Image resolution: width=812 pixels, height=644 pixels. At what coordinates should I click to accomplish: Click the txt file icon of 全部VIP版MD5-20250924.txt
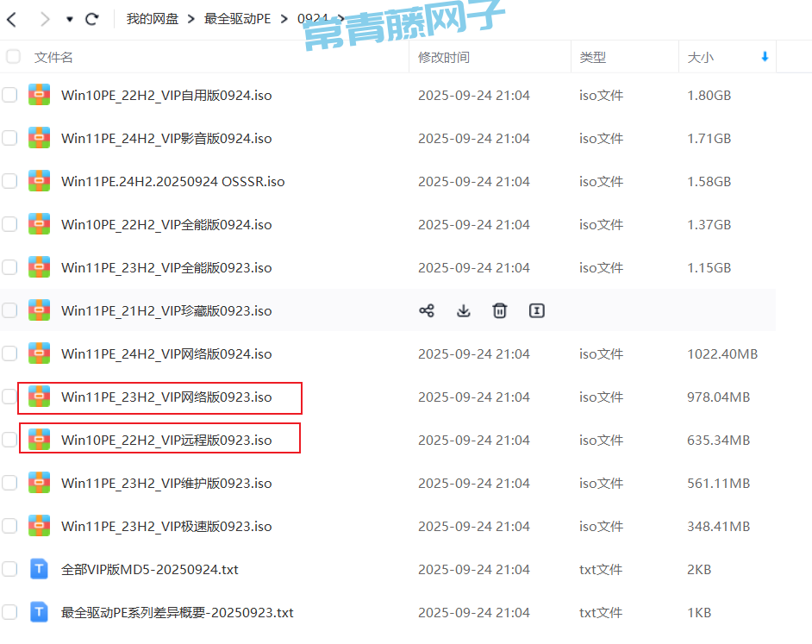(39, 569)
